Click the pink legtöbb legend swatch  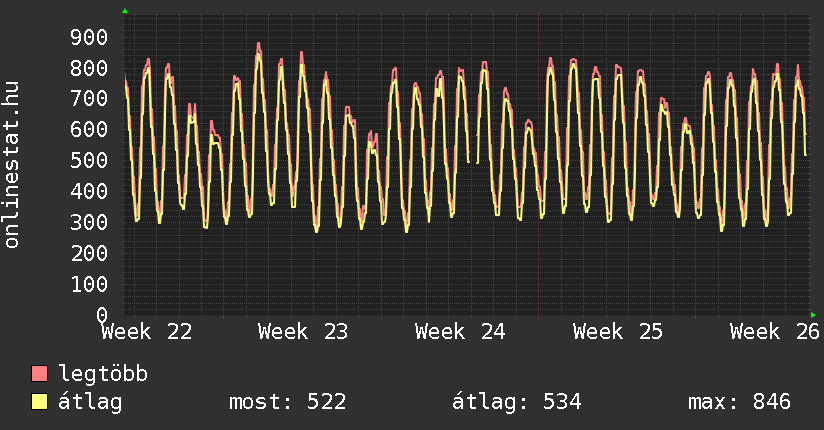[39, 373]
